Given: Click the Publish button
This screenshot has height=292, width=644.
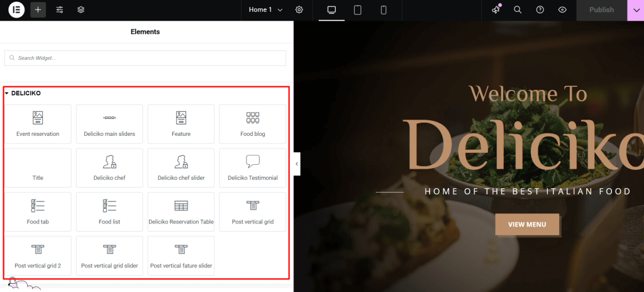Looking at the screenshot, I should pos(602,10).
